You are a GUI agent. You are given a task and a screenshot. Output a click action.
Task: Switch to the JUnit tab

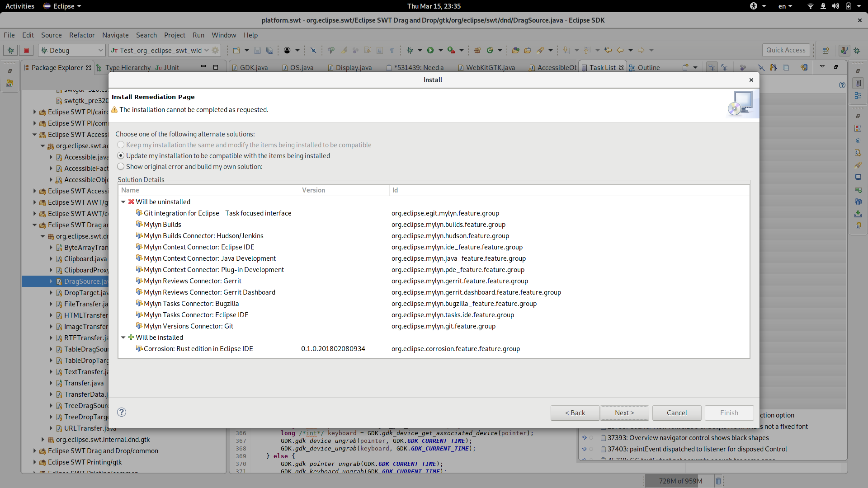point(167,67)
